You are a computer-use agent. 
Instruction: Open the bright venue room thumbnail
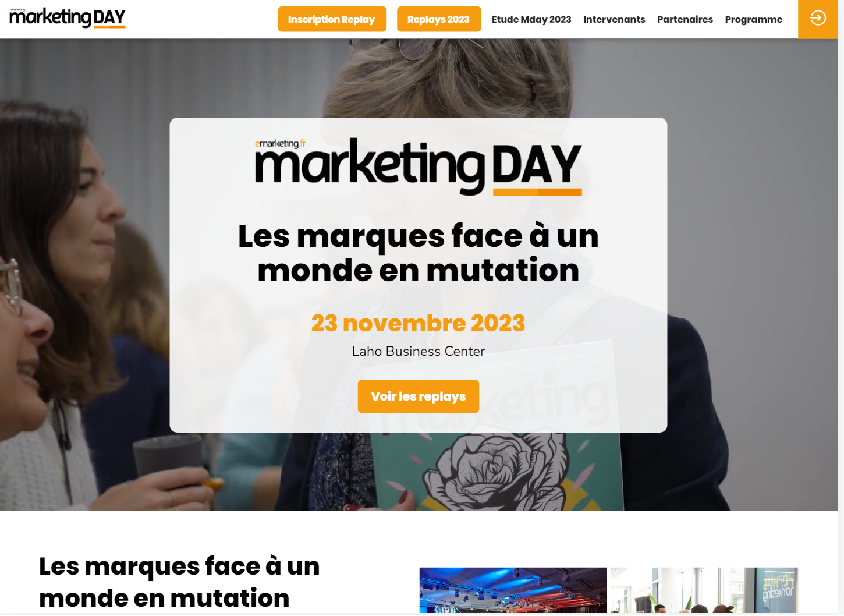[x=704, y=590]
